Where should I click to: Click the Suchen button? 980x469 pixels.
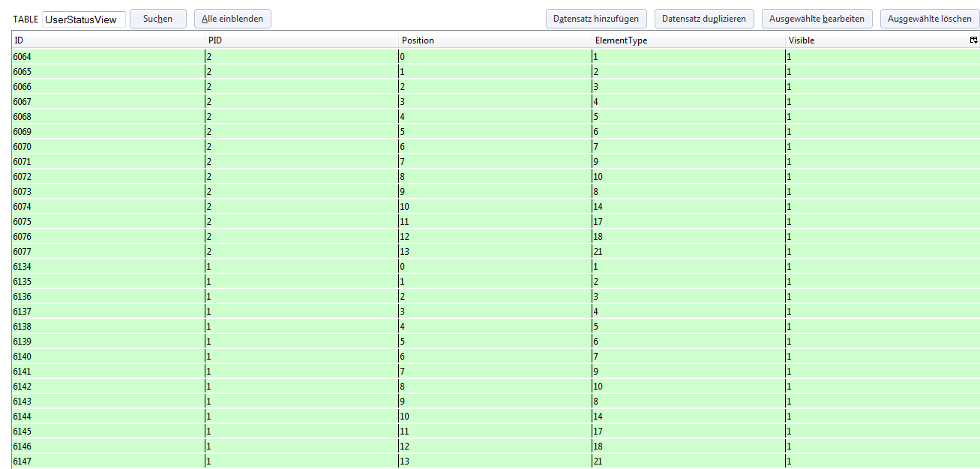[157, 19]
